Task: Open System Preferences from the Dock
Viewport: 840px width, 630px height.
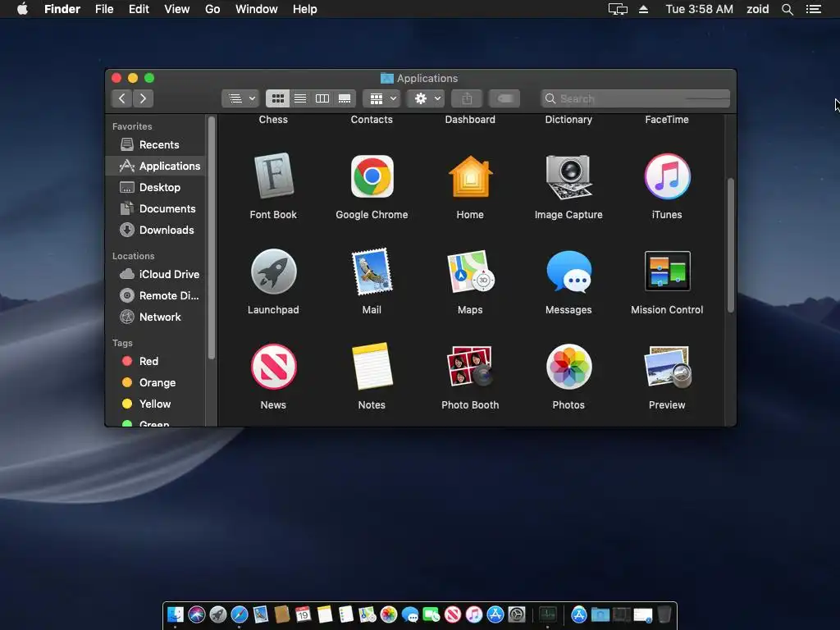Action: click(517, 614)
